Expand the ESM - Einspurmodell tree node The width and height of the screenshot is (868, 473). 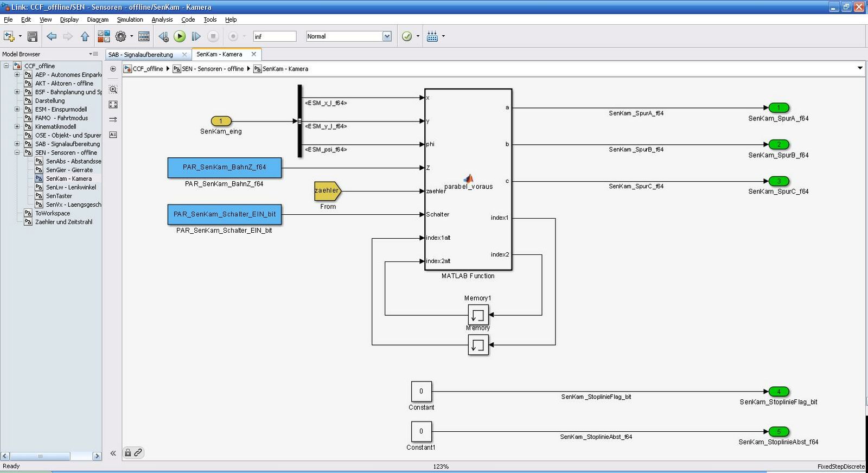[17, 110]
